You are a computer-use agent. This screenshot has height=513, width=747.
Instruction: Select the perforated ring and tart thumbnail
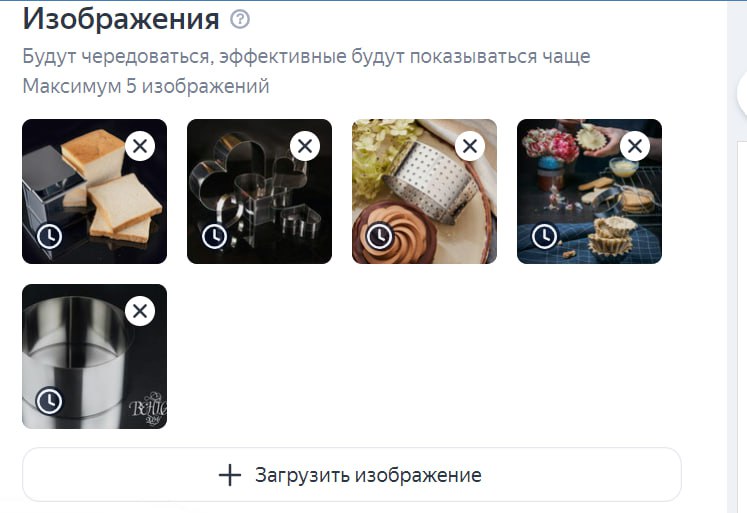424,191
